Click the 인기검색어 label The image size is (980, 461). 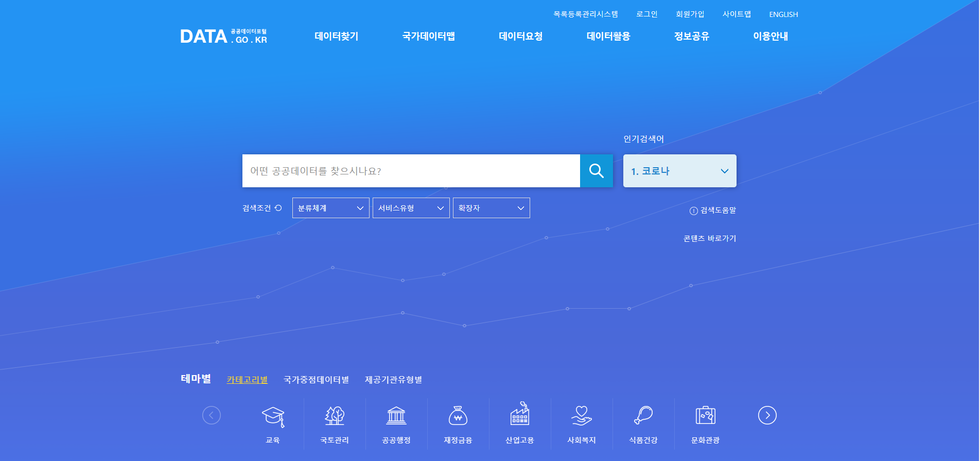point(643,139)
